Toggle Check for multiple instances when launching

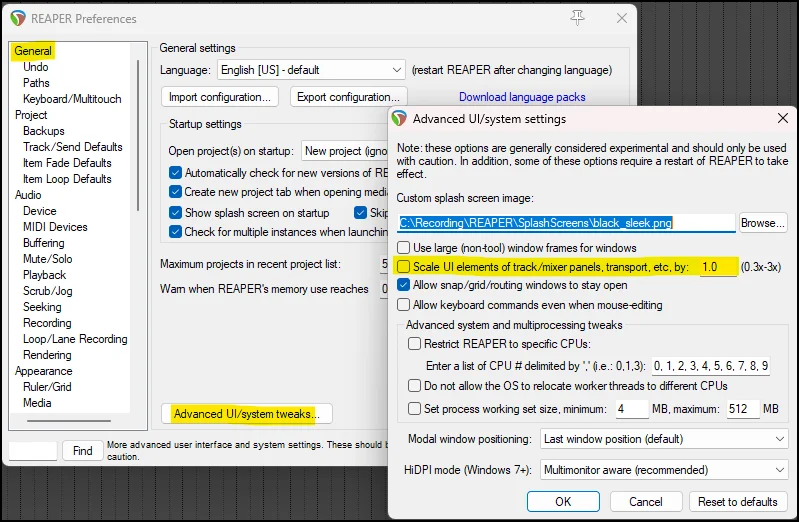point(175,232)
